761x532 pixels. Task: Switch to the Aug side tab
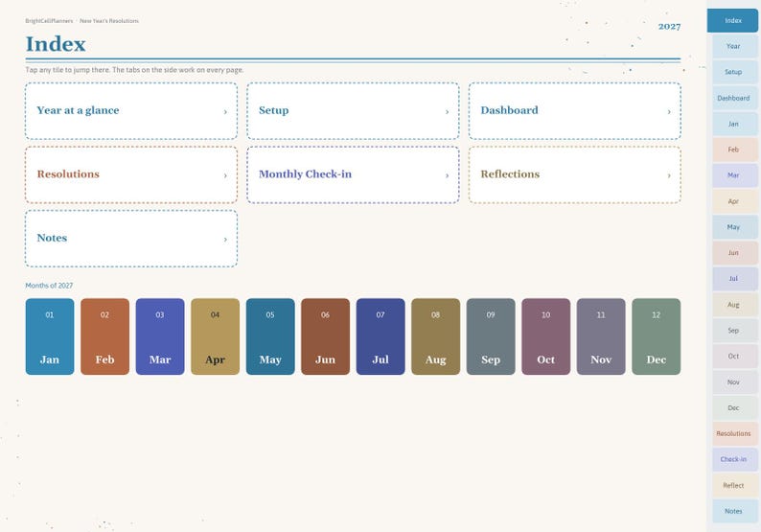coord(735,305)
